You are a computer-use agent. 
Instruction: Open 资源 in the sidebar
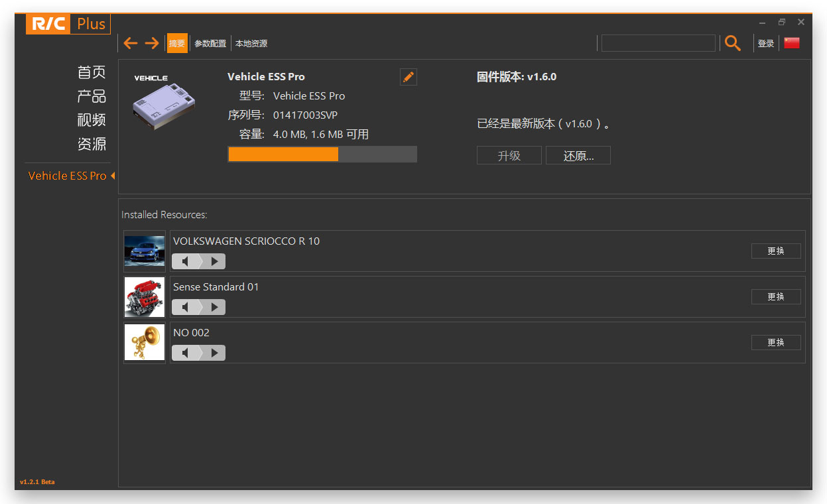tap(92, 144)
